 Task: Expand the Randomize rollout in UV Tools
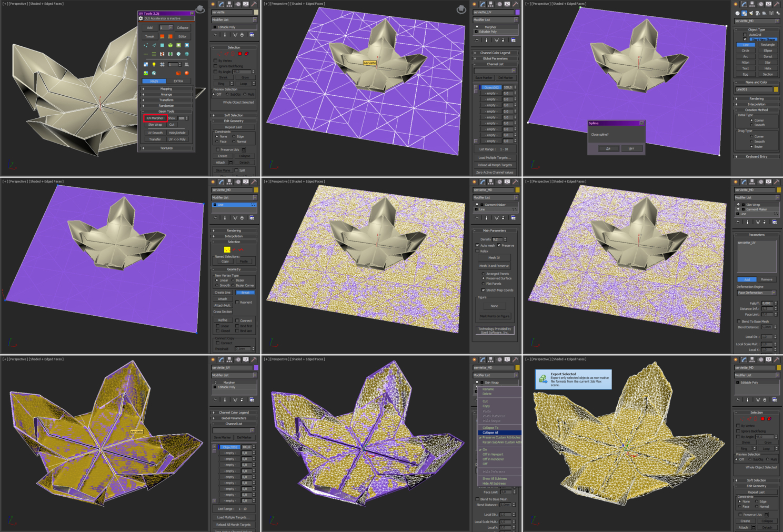(x=166, y=106)
